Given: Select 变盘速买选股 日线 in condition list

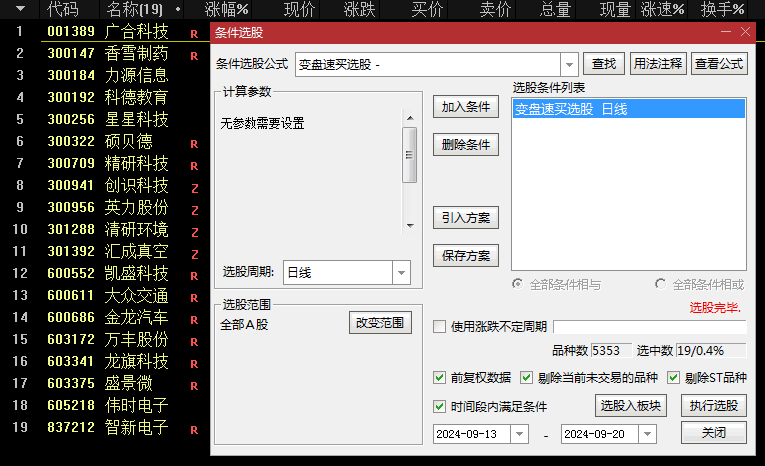Looking at the screenshot, I should tap(629, 109).
